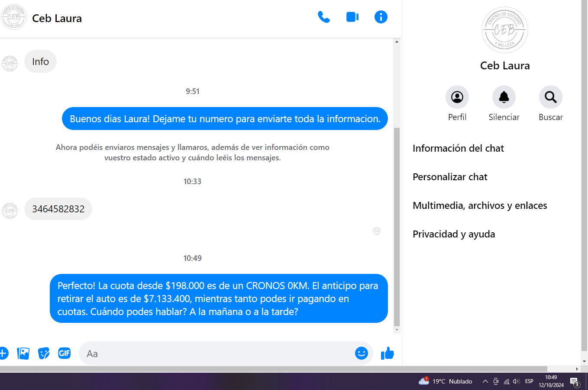Image resolution: width=588 pixels, height=390 pixels.
Task: Click the chat's vertical scrollbar thumb
Action: tap(397, 225)
